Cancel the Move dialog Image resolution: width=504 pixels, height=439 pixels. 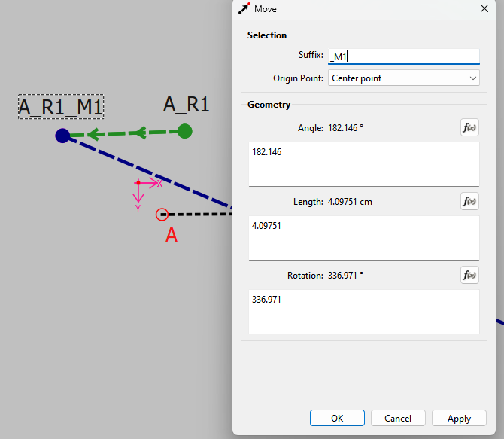[x=398, y=418]
